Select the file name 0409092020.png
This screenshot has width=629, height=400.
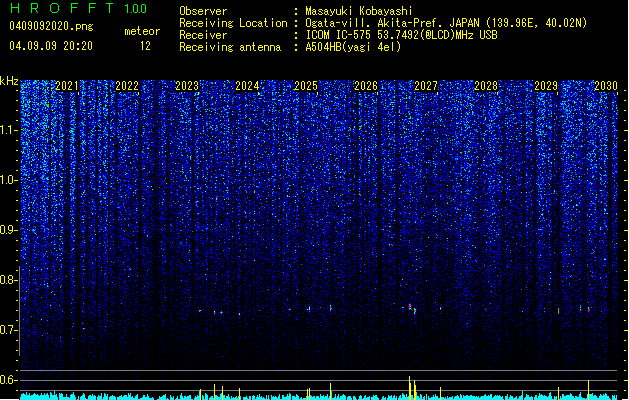(x=51, y=27)
